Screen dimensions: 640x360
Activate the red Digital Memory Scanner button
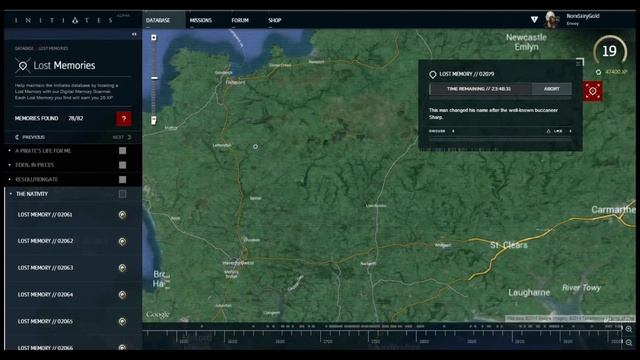(593, 91)
